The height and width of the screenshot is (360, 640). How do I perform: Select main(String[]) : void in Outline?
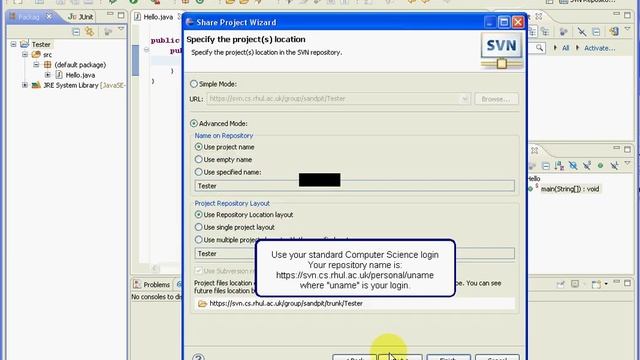pos(570,189)
